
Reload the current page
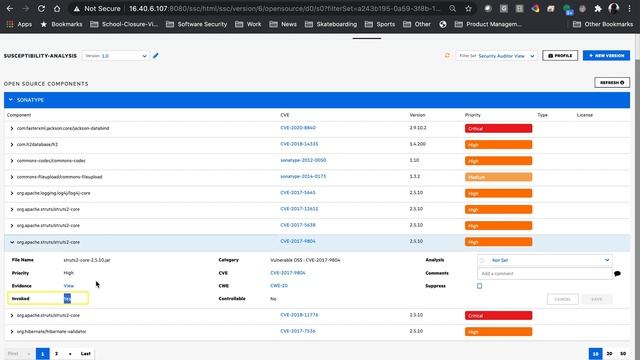41,9
